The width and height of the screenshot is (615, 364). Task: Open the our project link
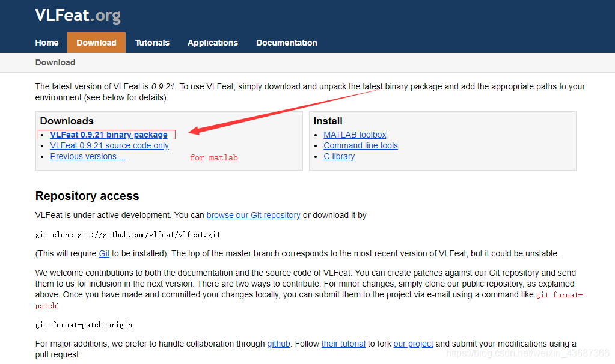(413, 344)
